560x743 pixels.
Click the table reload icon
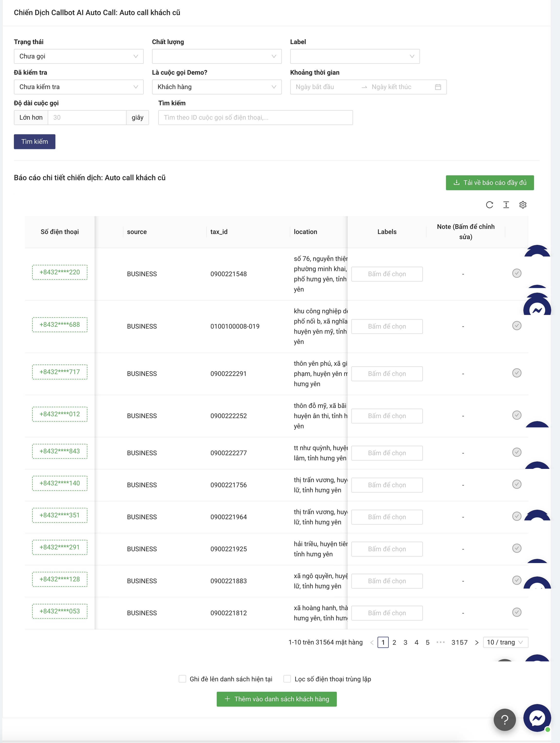click(489, 205)
